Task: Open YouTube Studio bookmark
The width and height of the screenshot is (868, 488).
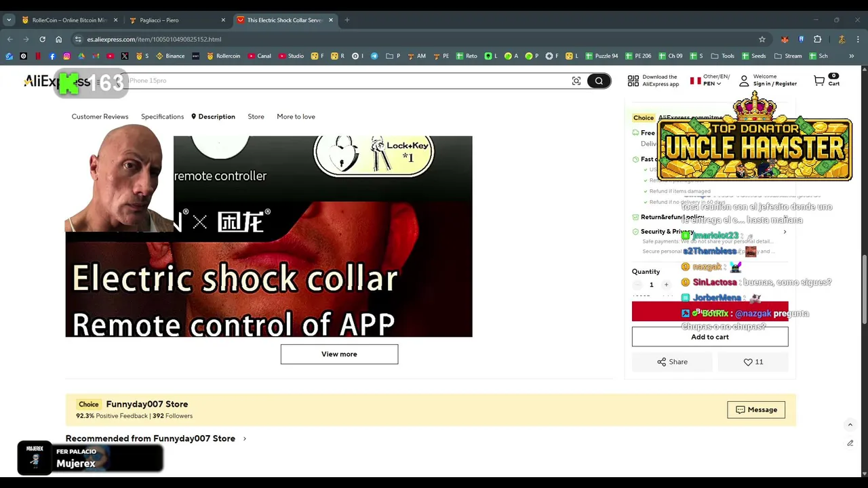Action: click(x=292, y=56)
